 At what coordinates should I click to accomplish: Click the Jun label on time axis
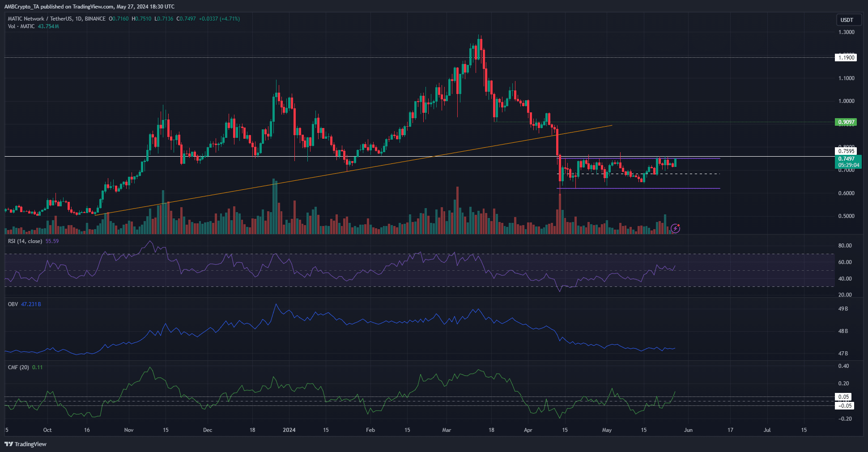point(688,430)
